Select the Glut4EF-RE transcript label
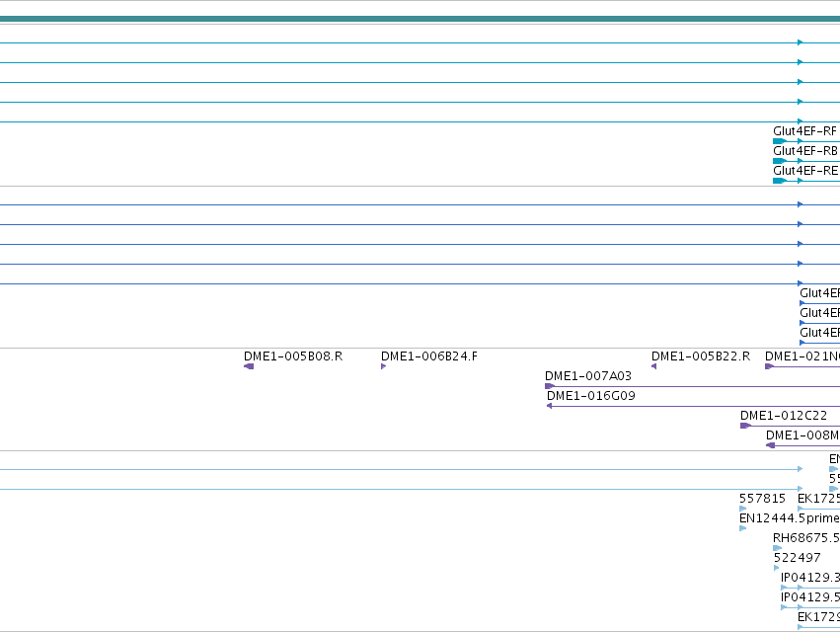Screen dimensions: 840x632 coord(805,171)
